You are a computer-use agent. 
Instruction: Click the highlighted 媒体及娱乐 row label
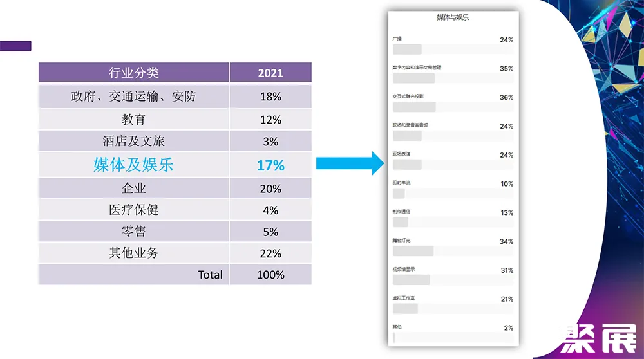[x=134, y=165]
